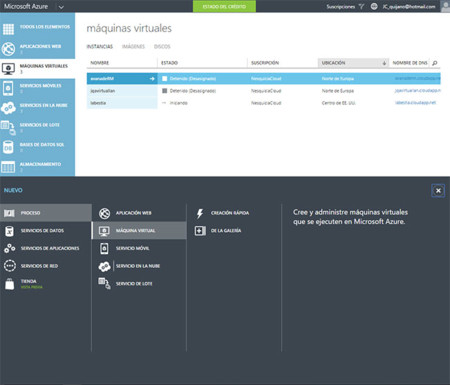Click Servicios de Aplicaciones label
The height and width of the screenshot is (385, 450).
50,248
